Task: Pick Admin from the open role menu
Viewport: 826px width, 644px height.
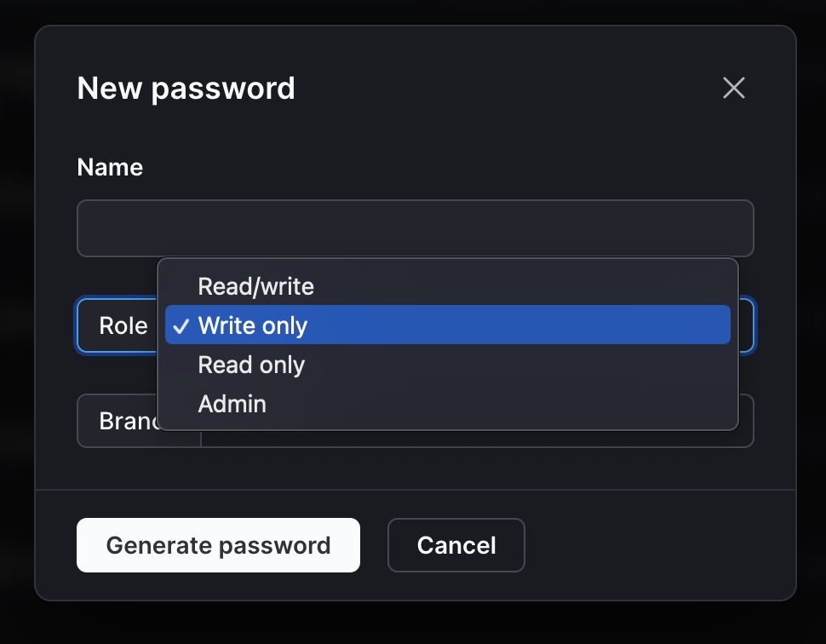Action: click(x=232, y=404)
